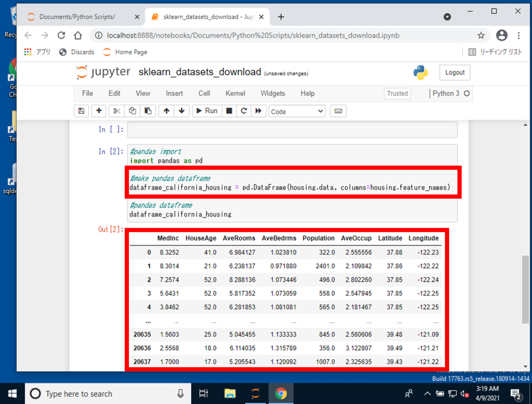Open the Chrome icon in the taskbar
The image size is (532, 404).
pyautogui.click(x=280, y=393)
